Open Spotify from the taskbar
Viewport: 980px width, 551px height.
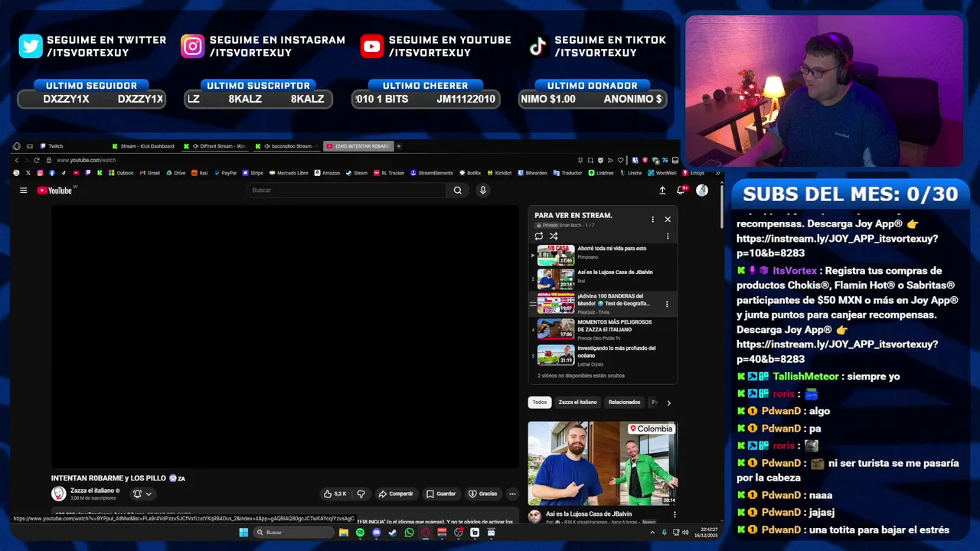(360, 533)
